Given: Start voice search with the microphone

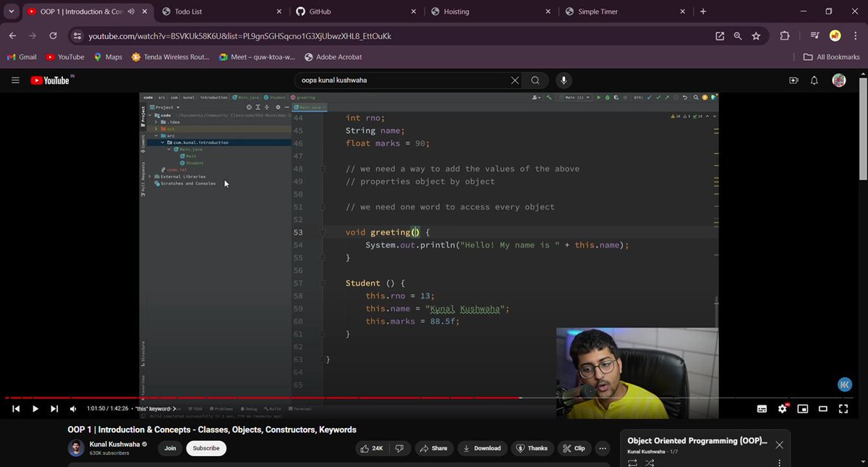Looking at the screenshot, I should (x=563, y=80).
